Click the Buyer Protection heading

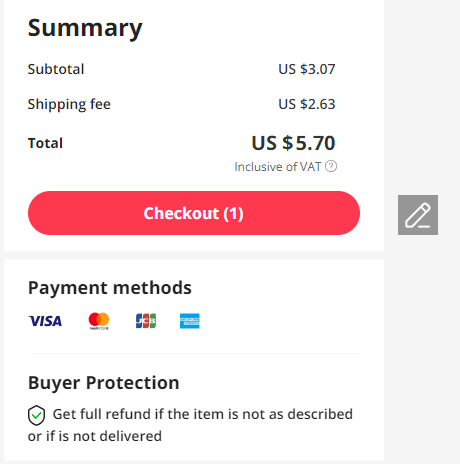104,383
